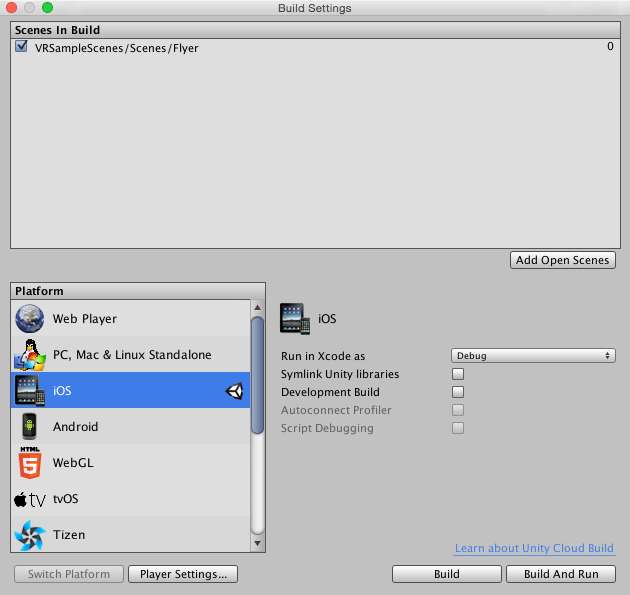
Task: Select the tvOS platform label
Action: click(x=65, y=499)
